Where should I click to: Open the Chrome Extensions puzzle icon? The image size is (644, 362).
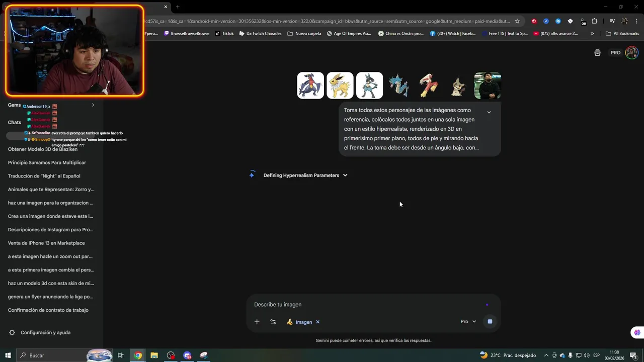(x=594, y=21)
